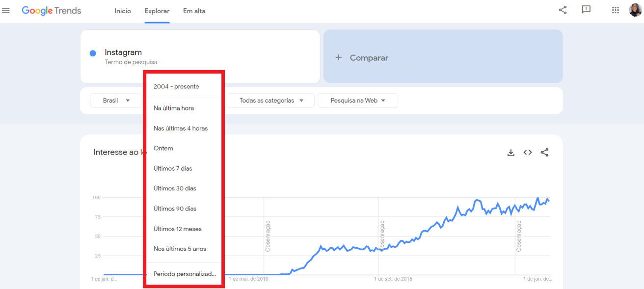The width and height of the screenshot is (644, 289).
Task: Open the account profile avatar
Action: pyautogui.click(x=635, y=10)
